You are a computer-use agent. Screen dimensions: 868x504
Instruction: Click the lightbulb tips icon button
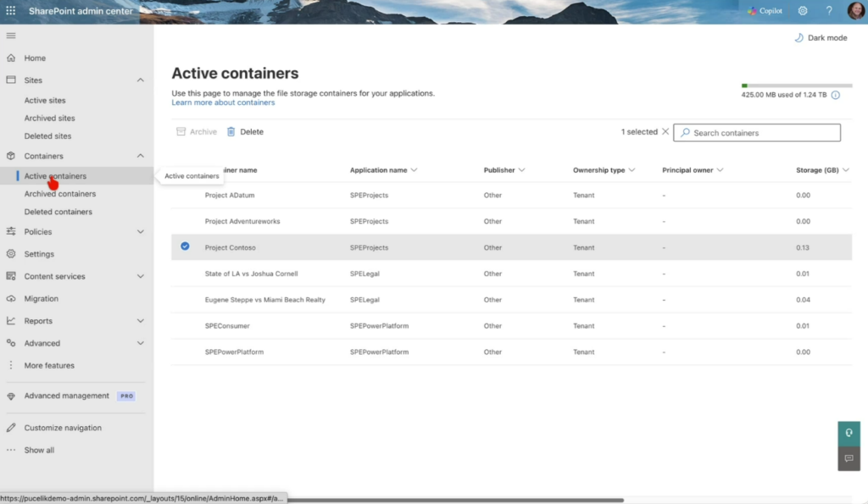pyautogui.click(x=849, y=433)
